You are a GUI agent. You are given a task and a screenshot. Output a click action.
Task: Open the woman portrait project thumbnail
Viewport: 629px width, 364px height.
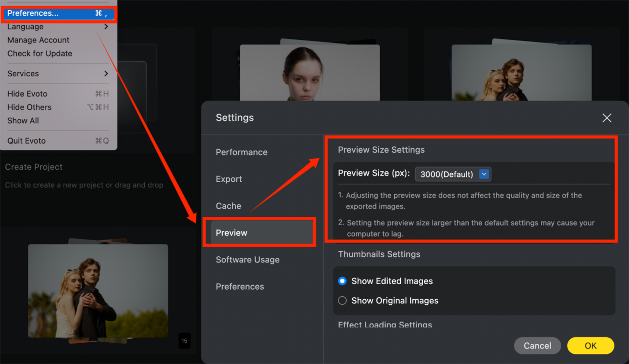(x=309, y=71)
